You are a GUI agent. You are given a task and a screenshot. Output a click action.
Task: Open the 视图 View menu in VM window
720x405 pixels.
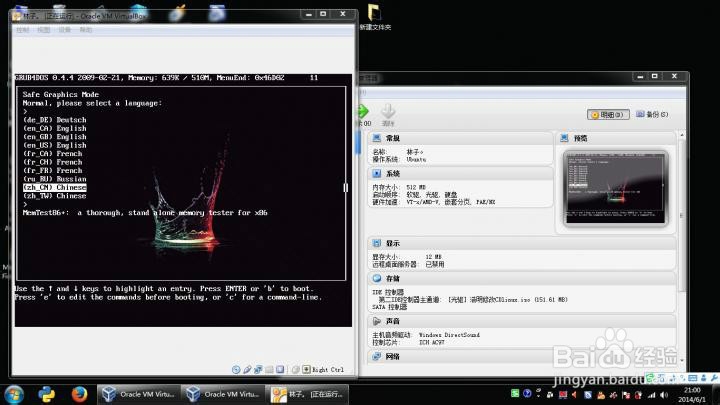pos(44,30)
